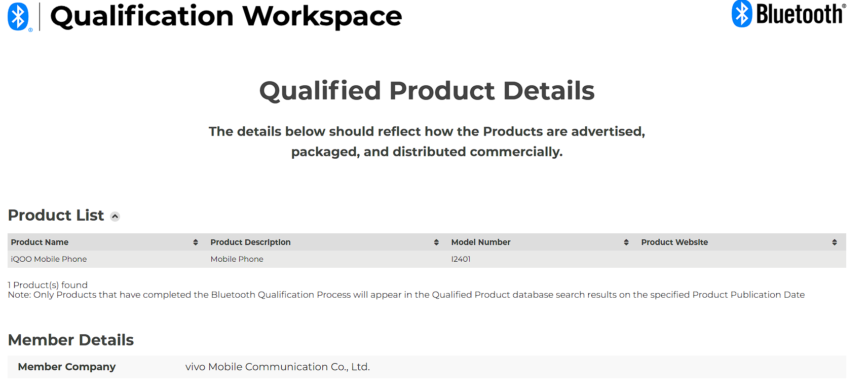Click the Member Details heading
The image size is (868, 389).
(x=71, y=340)
